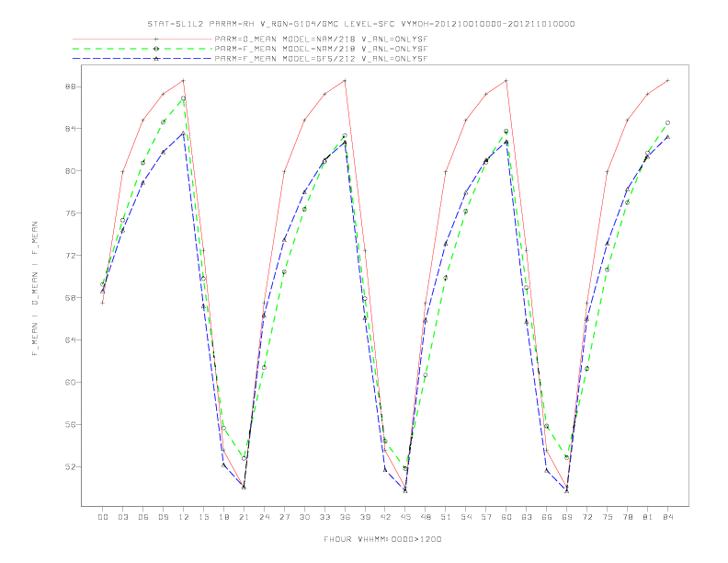This screenshot has width=728, height=563.
Task: Click the red line's plus marker at hour 12
Action: tap(184, 81)
